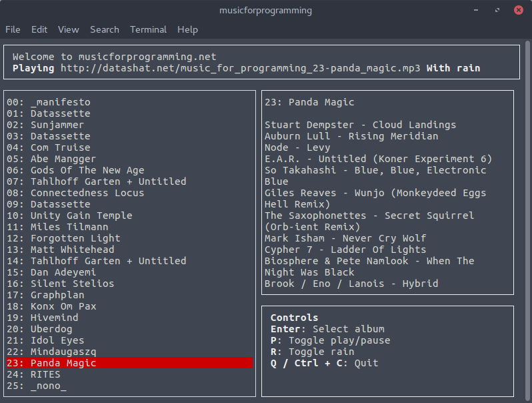Open the Search menu
This screenshot has height=403, width=532.
105,29
